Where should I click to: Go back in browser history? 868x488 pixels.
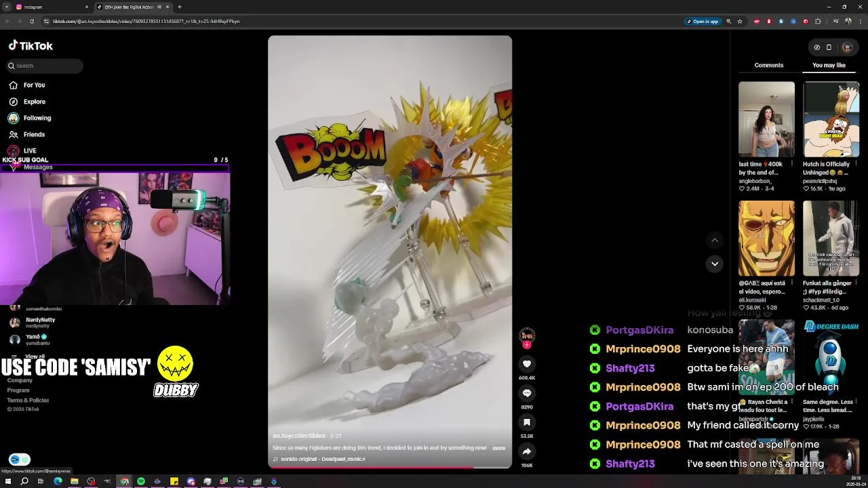click(x=7, y=21)
